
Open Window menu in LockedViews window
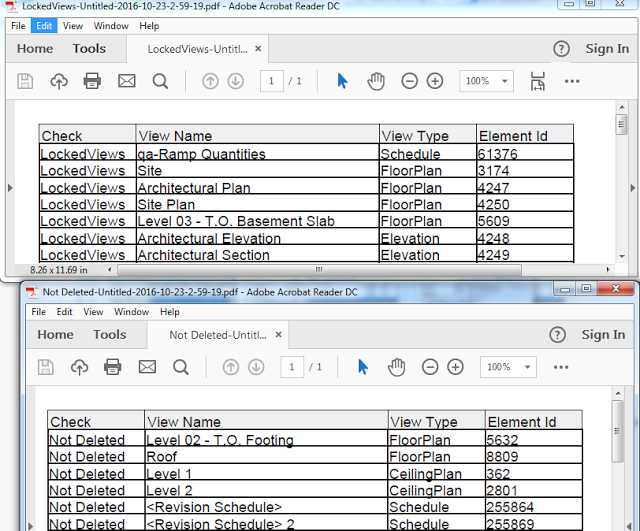pyautogui.click(x=111, y=26)
